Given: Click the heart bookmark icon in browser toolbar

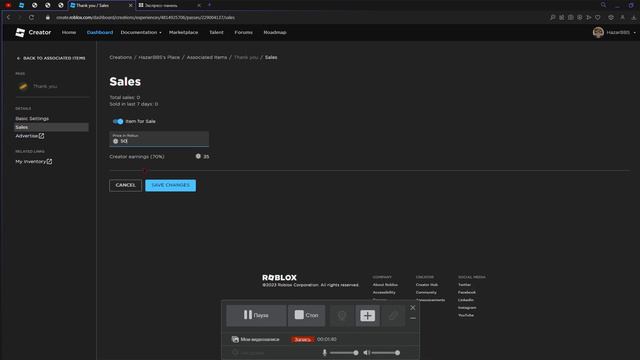Looking at the screenshot, I should (598, 18).
